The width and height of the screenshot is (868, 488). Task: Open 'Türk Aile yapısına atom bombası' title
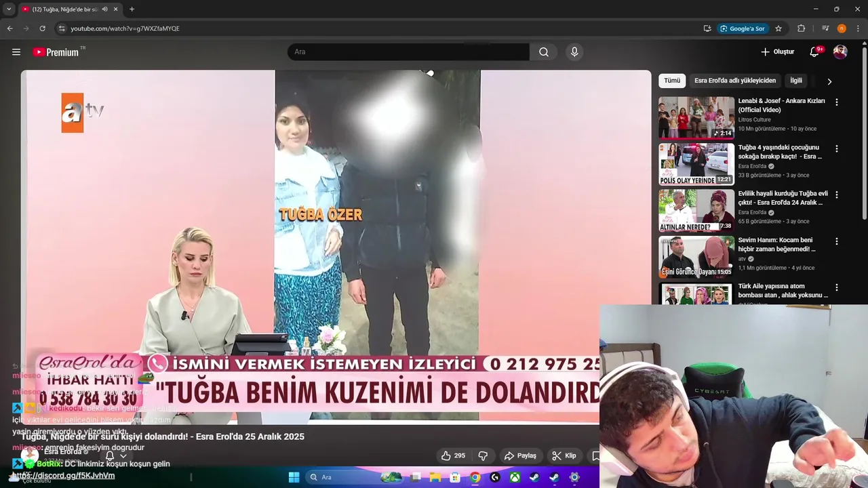pos(783,291)
